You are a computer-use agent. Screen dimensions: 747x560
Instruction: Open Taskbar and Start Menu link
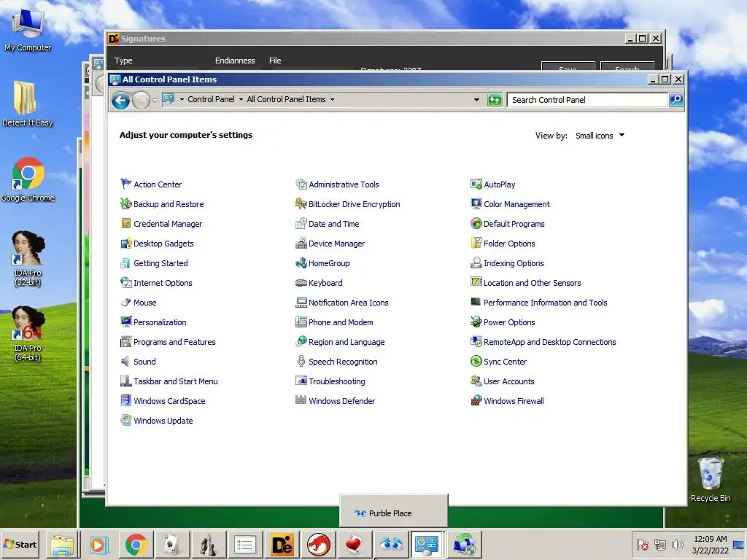[x=175, y=381]
